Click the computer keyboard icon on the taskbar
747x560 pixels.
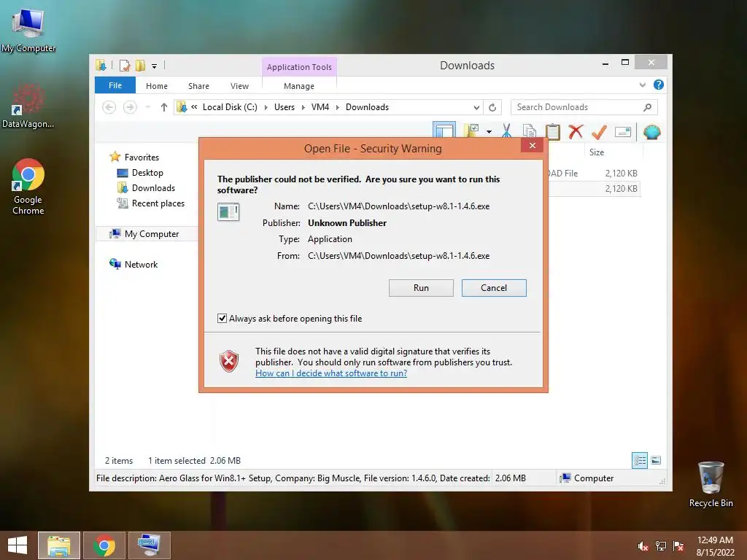pyautogui.click(x=150, y=545)
